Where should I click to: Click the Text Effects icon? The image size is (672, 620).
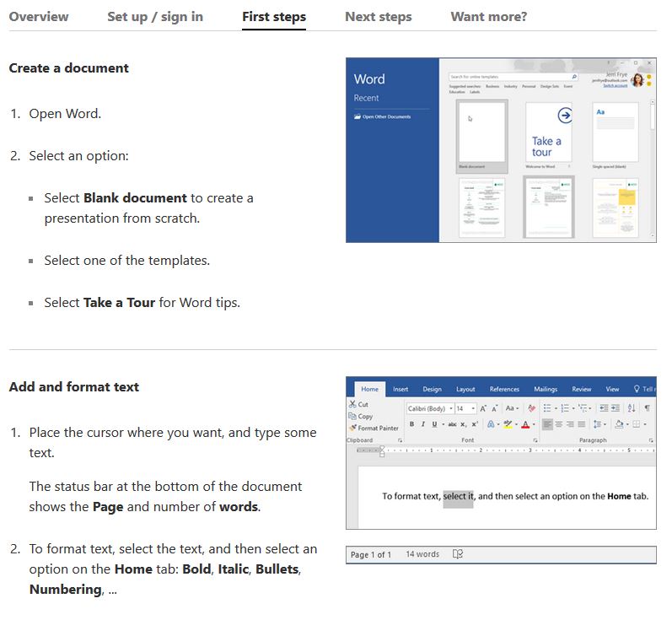coord(492,424)
